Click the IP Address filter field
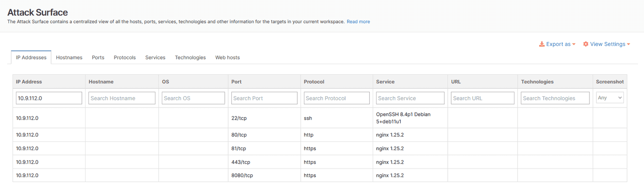Image resolution: width=644 pixels, height=187 pixels. [x=49, y=98]
